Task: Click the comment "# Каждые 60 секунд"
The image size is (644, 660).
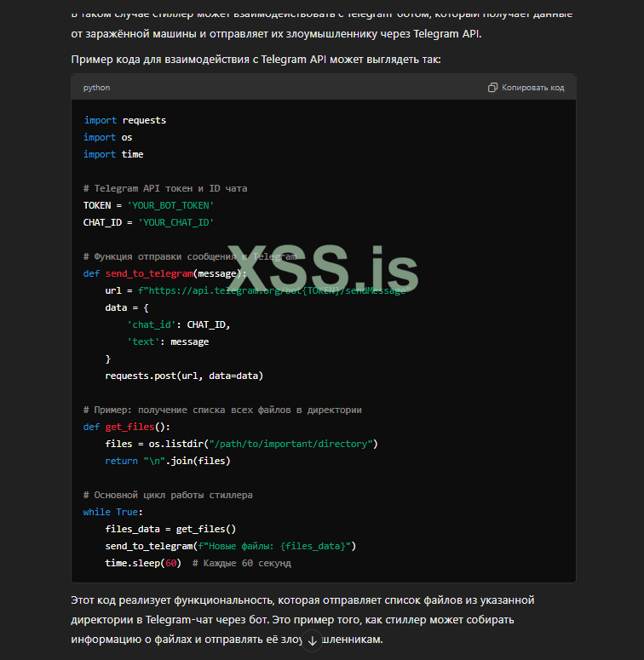Action: point(242,563)
